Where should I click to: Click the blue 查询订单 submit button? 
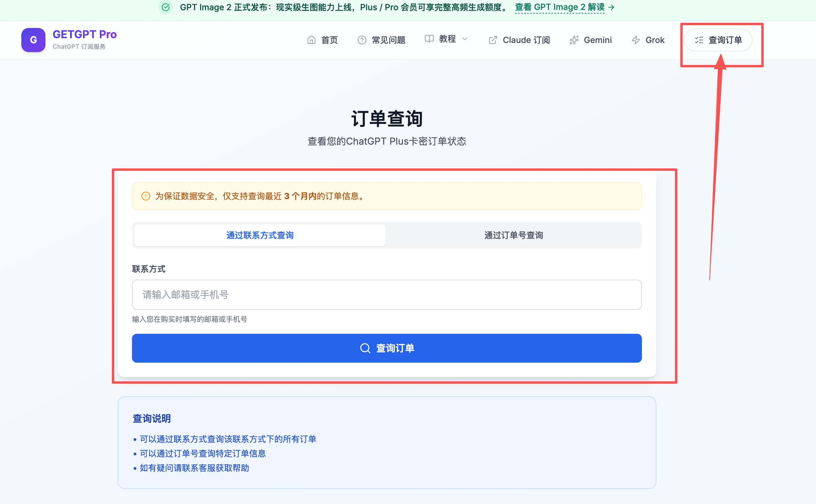coord(387,348)
